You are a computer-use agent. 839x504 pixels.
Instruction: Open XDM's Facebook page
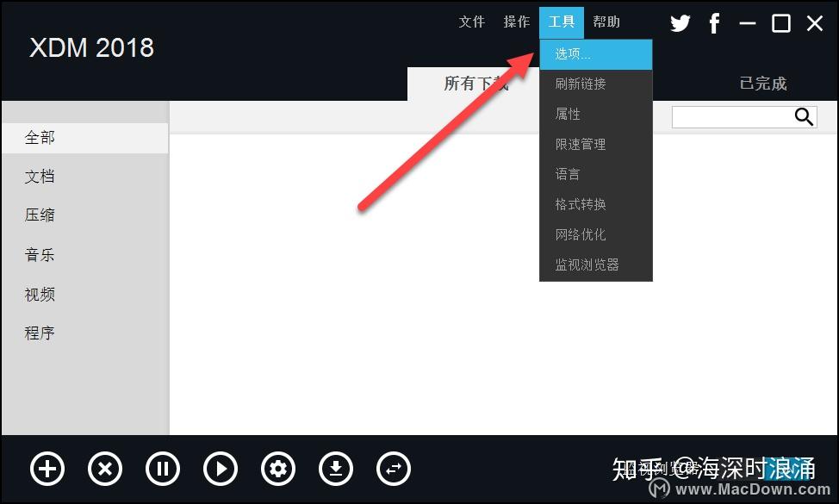coord(713,23)
